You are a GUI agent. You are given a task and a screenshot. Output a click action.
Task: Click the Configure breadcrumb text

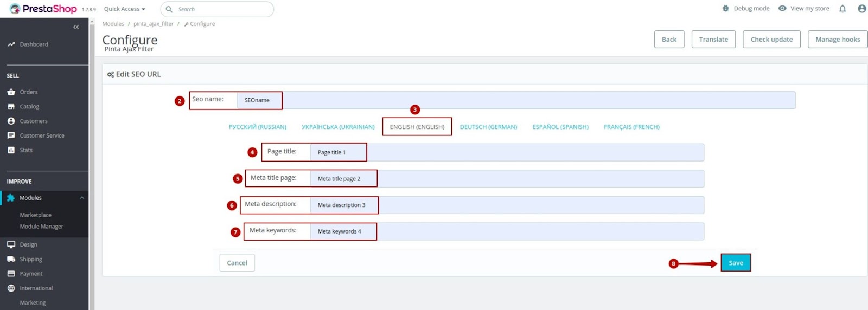[x=202, y=24]
